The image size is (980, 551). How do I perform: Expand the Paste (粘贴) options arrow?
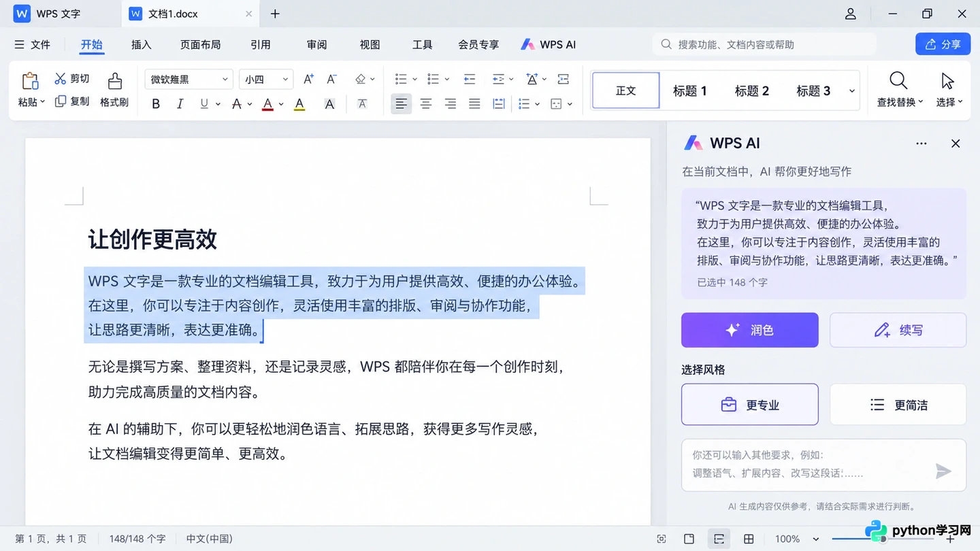[42, 102]
